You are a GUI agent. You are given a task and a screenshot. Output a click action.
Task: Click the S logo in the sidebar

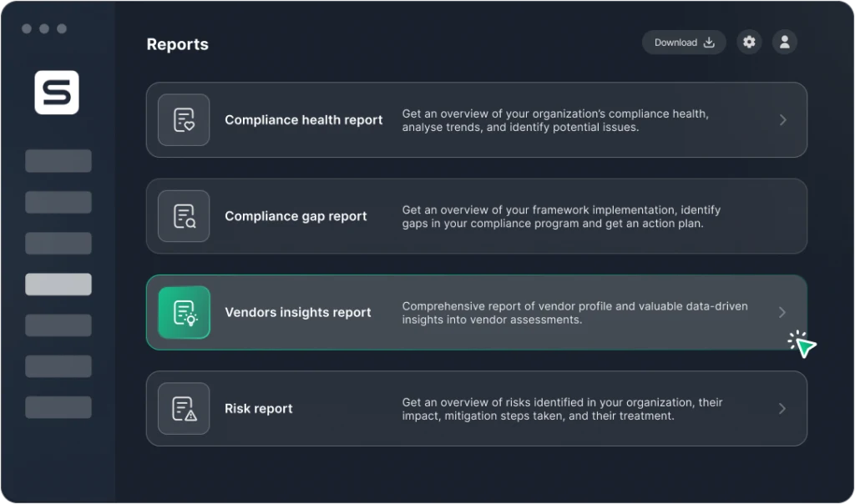[x=57, y=93]
